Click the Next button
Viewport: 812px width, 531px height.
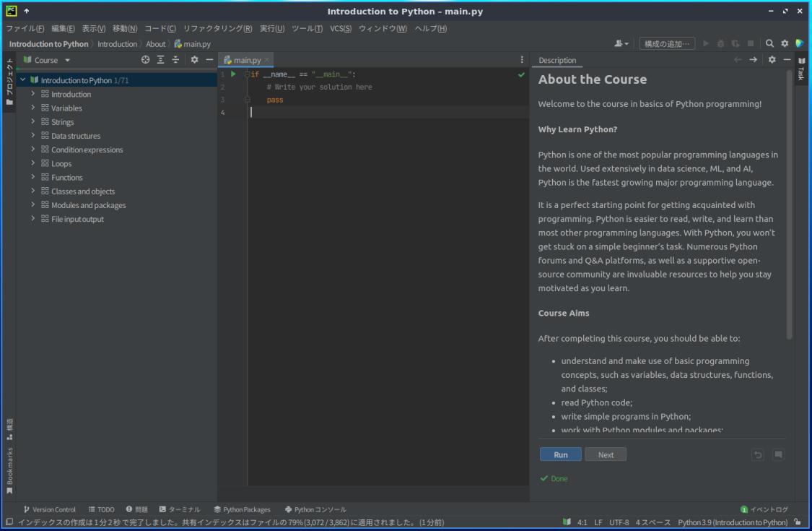pyautogui.click(x=606, y=454)
